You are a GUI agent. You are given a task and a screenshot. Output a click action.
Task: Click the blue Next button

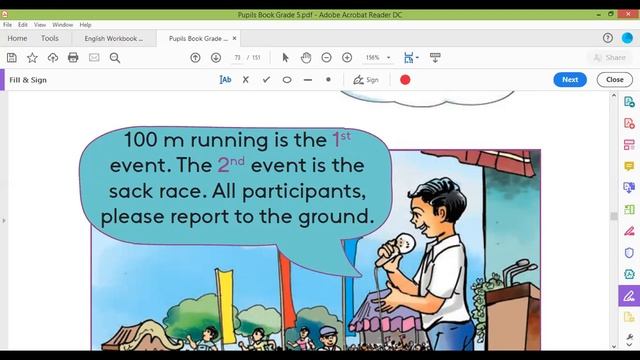[570, 80]
